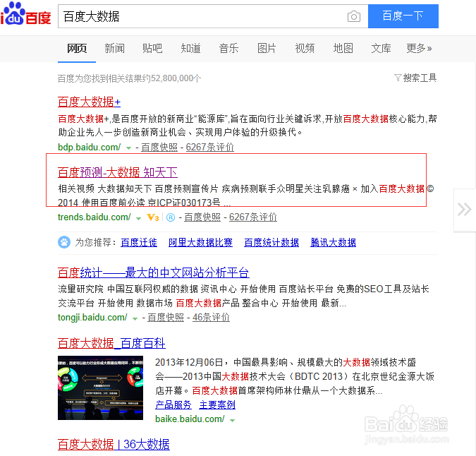This screenshot has height=456, width=476.
Task: Click the trends.baidu.com/ green URL
Action: [94, 217]
